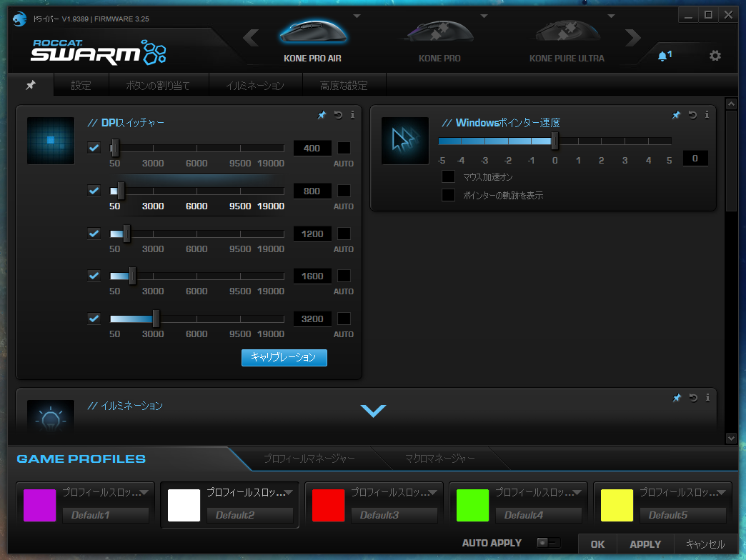Click the pointer speed value field
The image size is (746, 560).
(x=695, y=159)
